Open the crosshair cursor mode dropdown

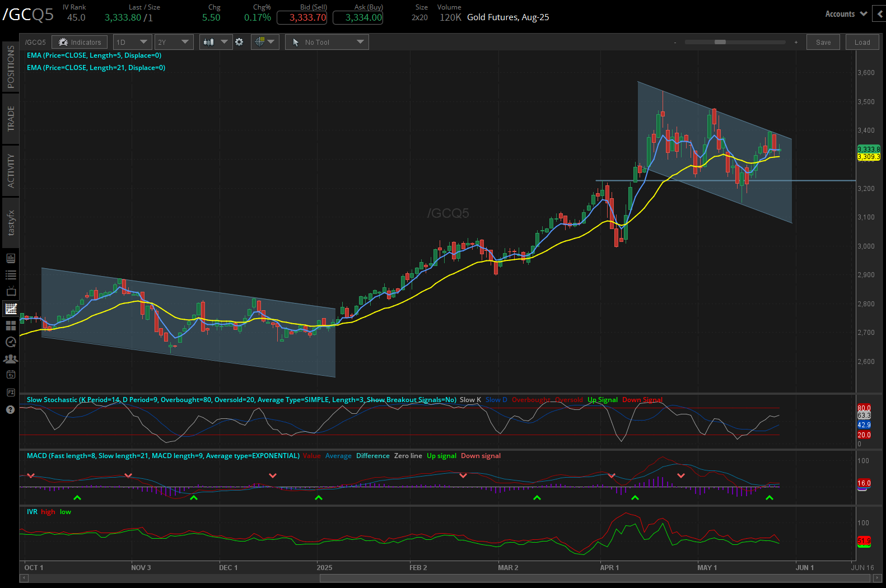(x=264, y=42)
